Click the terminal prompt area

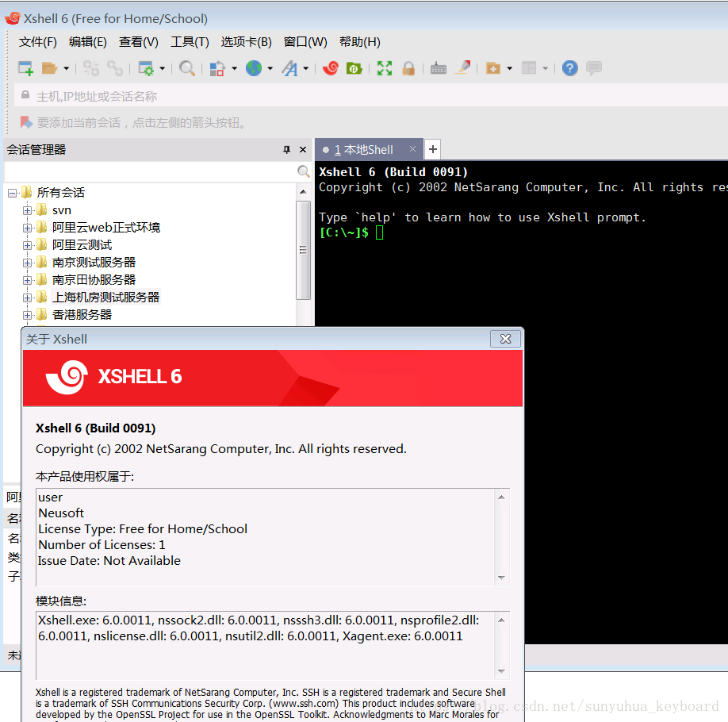pyautogui.click(x=379, y=232)
